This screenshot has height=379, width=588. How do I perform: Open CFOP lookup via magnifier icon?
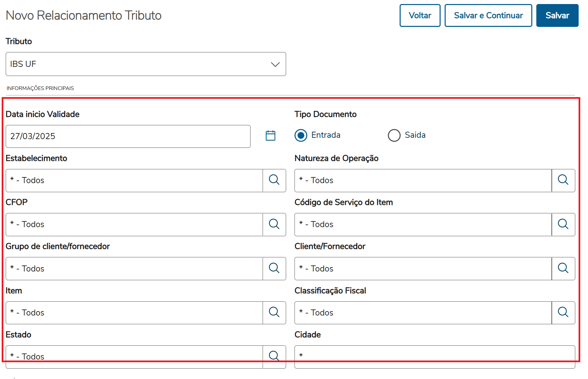274,224
